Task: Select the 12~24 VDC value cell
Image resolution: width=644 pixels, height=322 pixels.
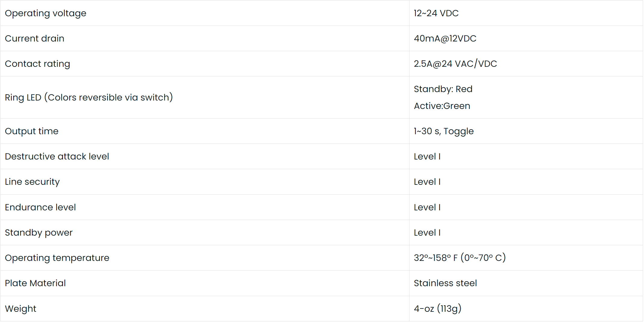Action: [x=436, y=13]
